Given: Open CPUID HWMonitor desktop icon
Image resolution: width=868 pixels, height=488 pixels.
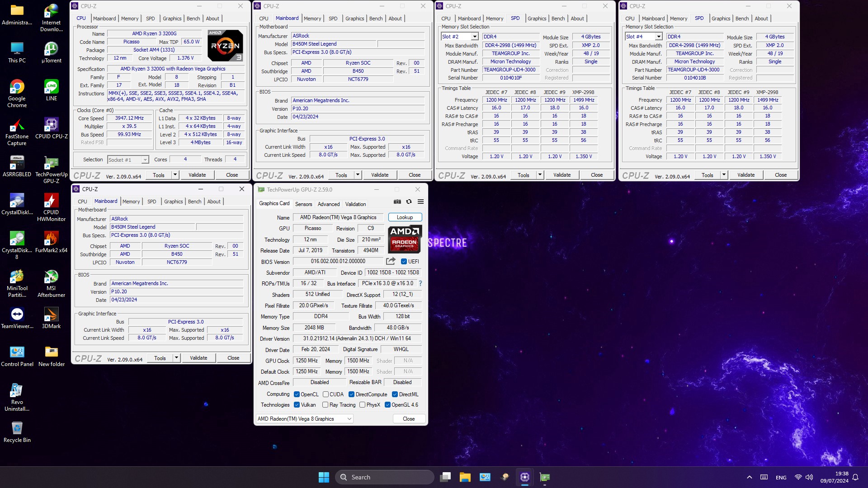Looking at the screenshot, I should click(51, 207).
